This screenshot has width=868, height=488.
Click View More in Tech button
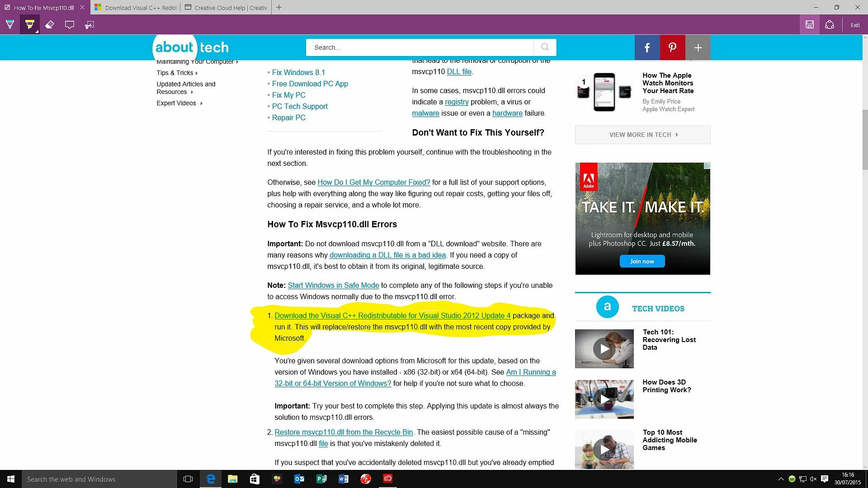[x=642, y=135]
